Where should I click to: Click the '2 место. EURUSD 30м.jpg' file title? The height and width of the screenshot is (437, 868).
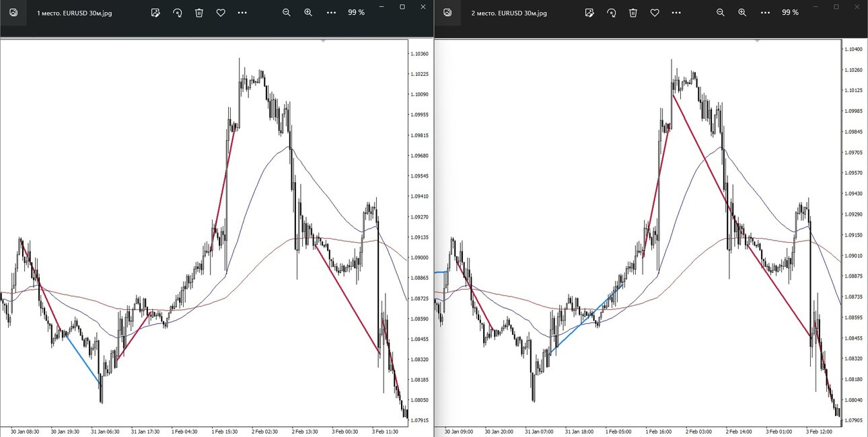pos(509,13)
